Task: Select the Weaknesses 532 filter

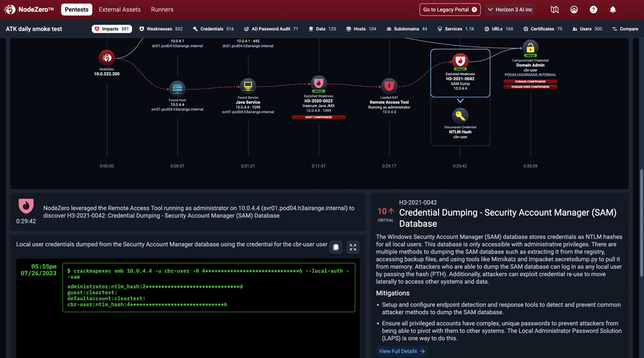Action: [161, 29]
